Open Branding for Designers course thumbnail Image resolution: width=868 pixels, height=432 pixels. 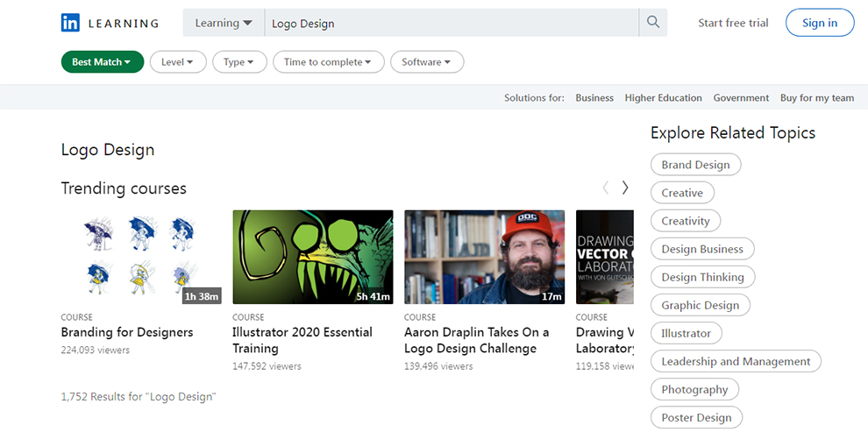pyautogui.click(x=141, y=257)
